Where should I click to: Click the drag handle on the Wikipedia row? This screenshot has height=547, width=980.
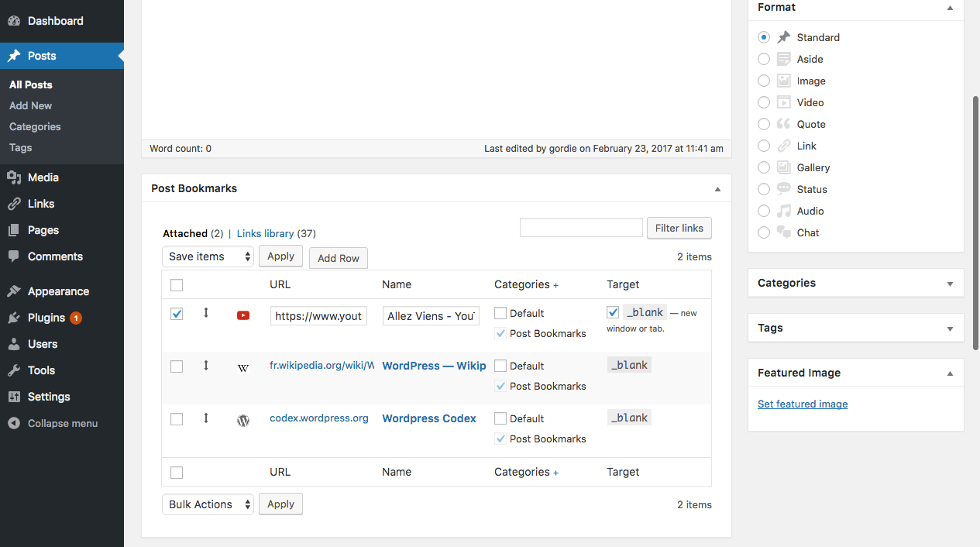(x=206, y=366)
